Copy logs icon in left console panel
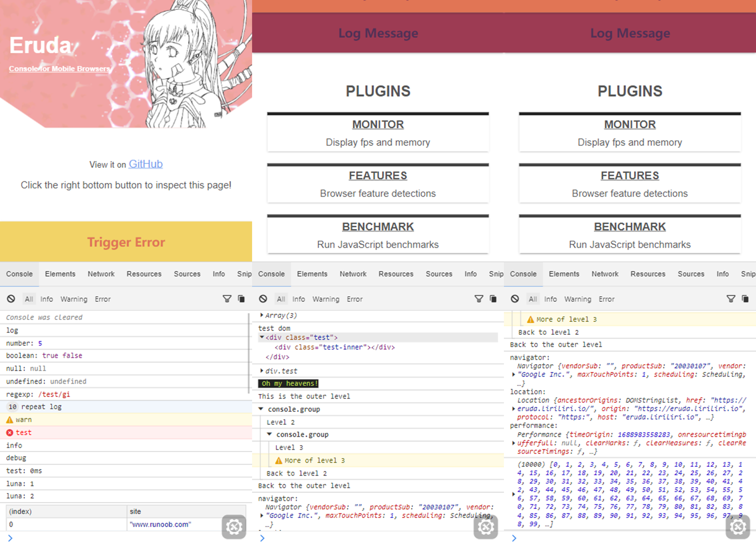The image size is (756, 545). pos(241,299)
